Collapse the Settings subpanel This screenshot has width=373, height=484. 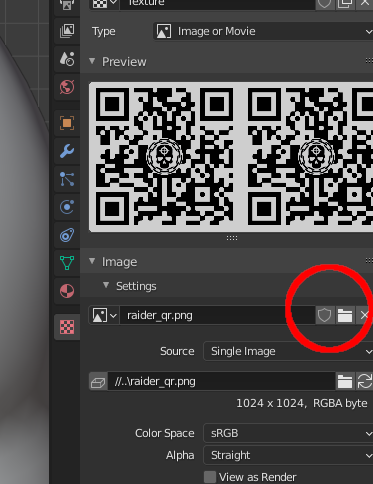coord(106,285)
